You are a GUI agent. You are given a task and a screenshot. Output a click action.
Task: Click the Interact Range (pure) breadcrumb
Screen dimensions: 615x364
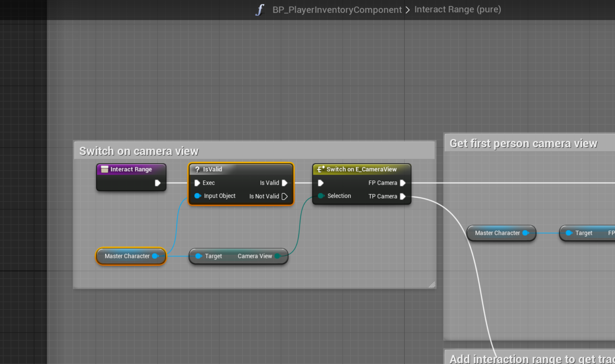[458, 9]
